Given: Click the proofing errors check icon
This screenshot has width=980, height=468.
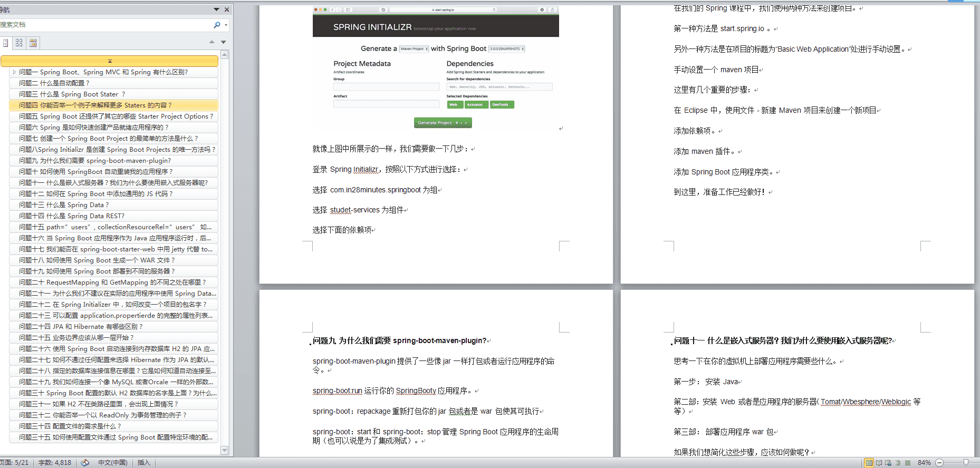Looking at the screenshot, I should [x=85, y=463].
